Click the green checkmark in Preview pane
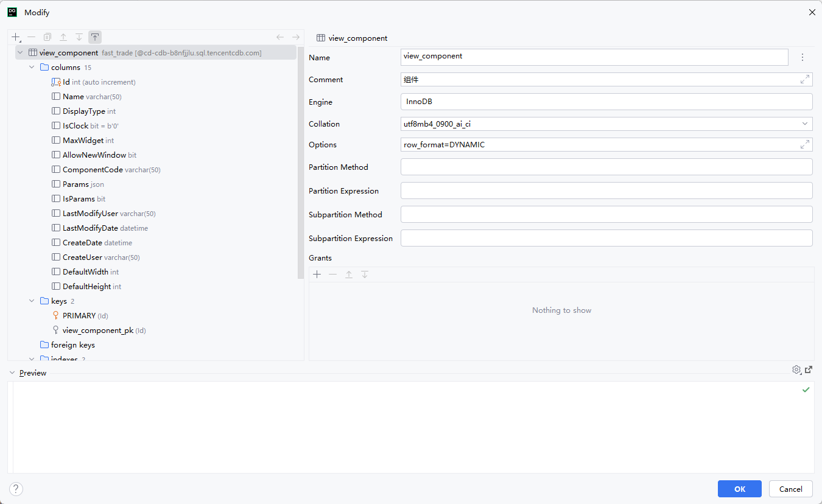The height and width of the screenshot is (504, 822). [806, 390]
